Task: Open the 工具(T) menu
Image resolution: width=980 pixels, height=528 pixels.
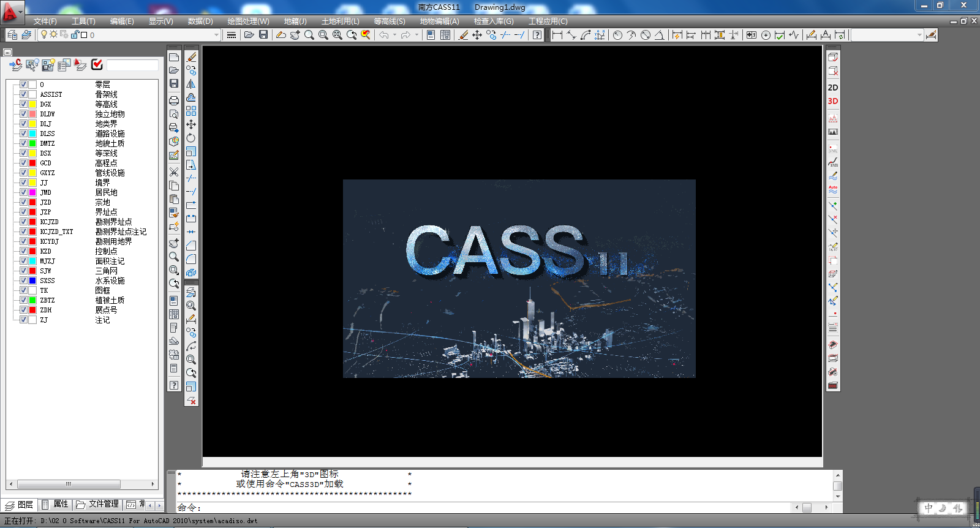Action: click(83, 21)
